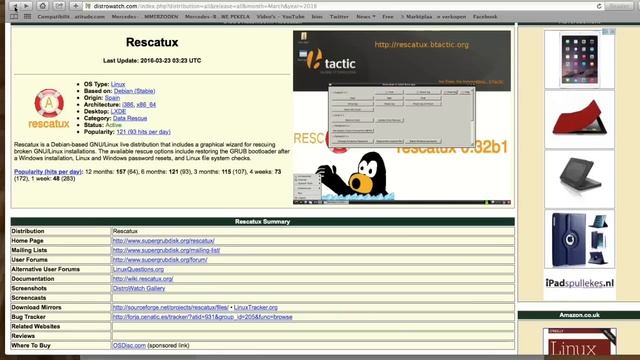Open the supergrubdisk.org/rescatux home page link
Viewport: 640px width, 360px height.
(164, 241)
